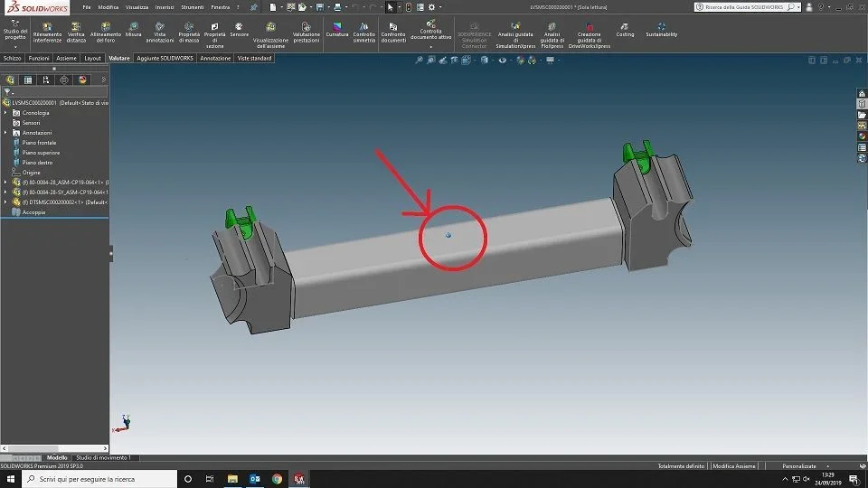
Task: Click the Save floppy-disk icon
Action: pyautogui.click(x=320, y=7)
